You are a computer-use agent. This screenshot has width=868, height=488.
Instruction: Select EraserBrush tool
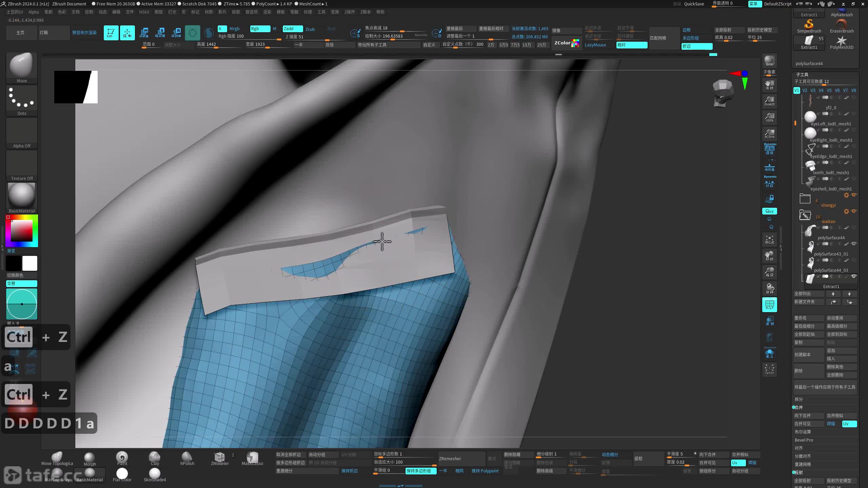(x=842, y=26)
